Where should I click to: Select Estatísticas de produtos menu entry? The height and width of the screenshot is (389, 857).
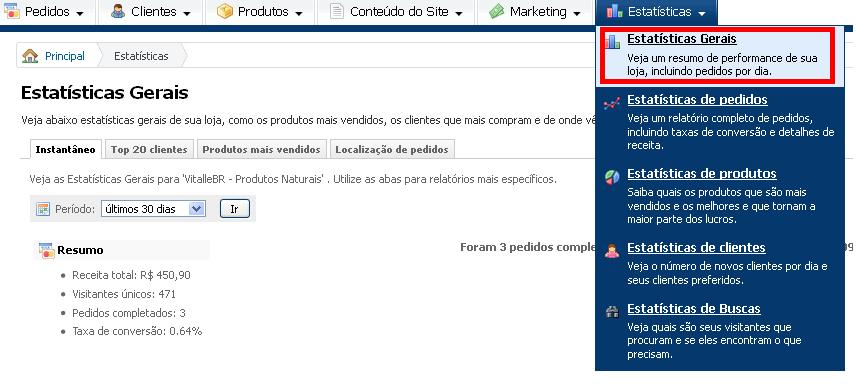tap(720, 196)
